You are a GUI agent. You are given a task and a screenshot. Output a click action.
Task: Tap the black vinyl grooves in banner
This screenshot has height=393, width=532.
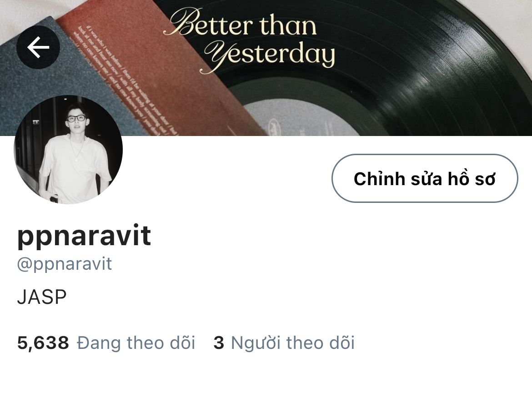pyautogui.click(x=424, y=68)
